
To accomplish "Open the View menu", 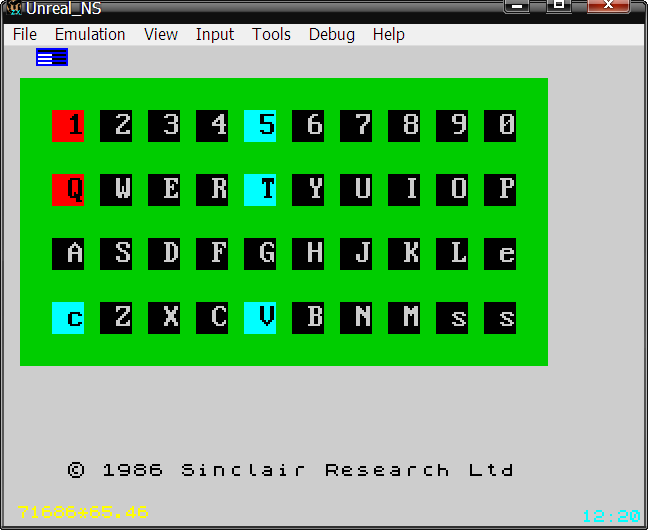I will click(x=161, y=34).
